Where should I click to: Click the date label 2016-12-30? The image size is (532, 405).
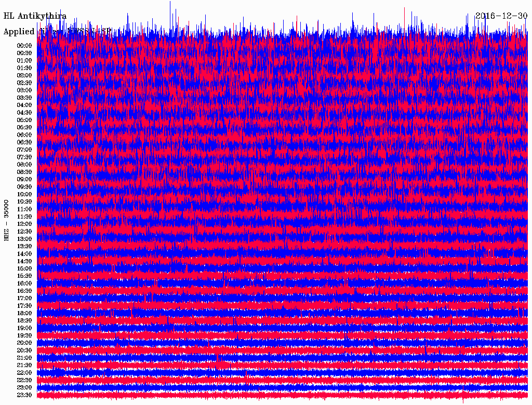pos(501,16)
